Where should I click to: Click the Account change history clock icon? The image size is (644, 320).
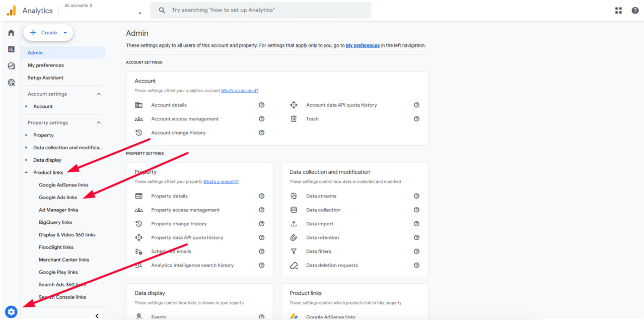139,133
